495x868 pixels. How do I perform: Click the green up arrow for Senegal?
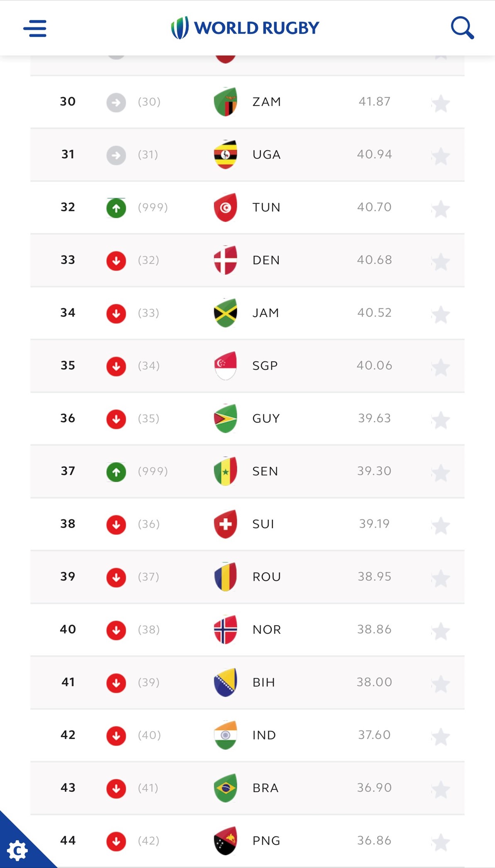click(x=116, y=472)
